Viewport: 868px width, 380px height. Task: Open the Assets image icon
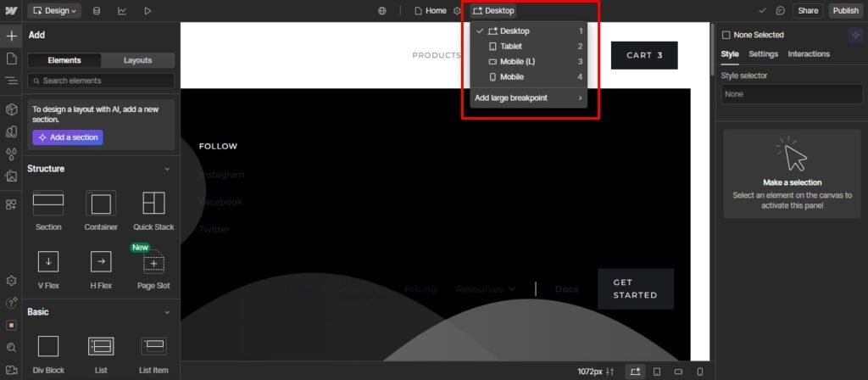coord(11,176)
